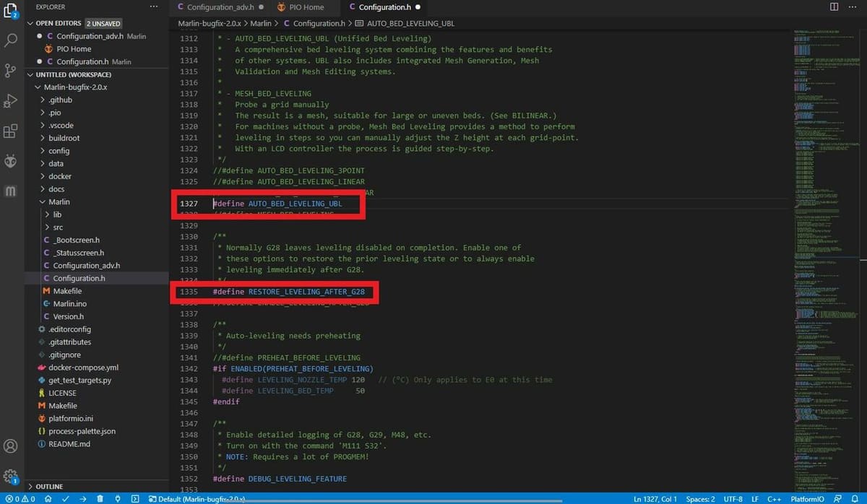The height and width of the screenshot is (504, 867).
Task: Expand the OUTLINE section
Action: [x=49, y=487]
